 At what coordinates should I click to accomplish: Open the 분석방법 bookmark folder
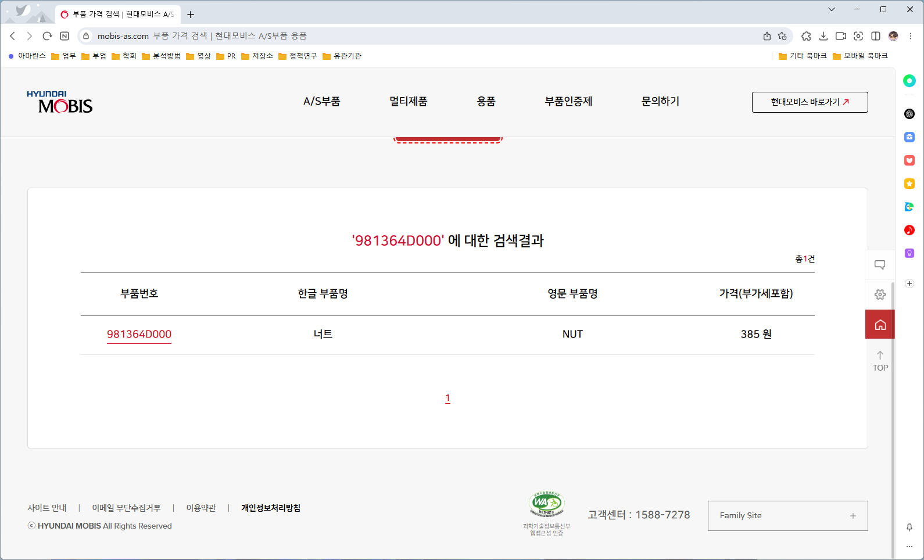pyautogui.click(x=161, y=56)
